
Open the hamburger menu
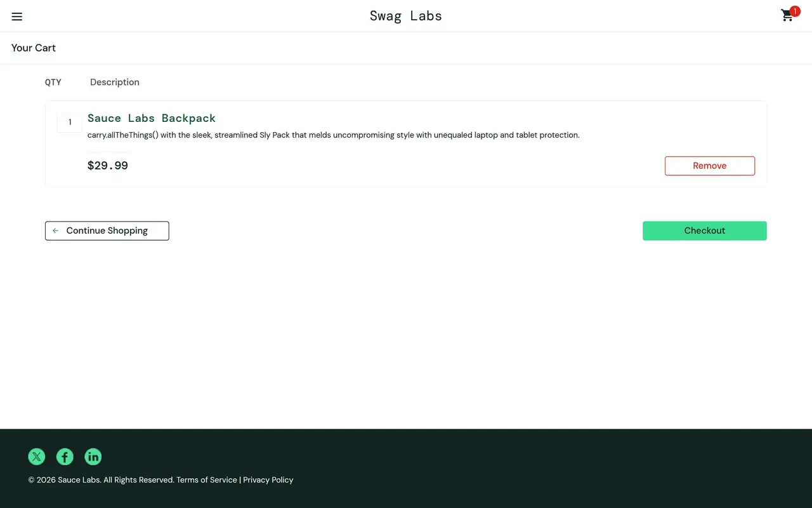click(x=17, y=17)
